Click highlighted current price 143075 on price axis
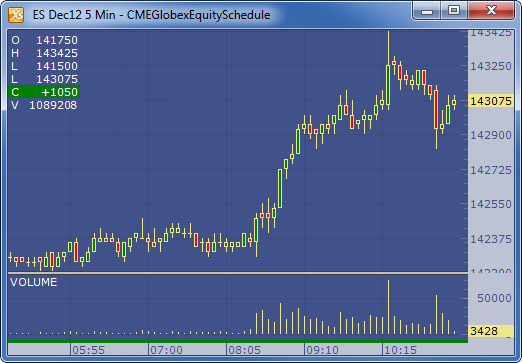Image resolution: width=522 pixels, height=363 pixels. [491, 101]
